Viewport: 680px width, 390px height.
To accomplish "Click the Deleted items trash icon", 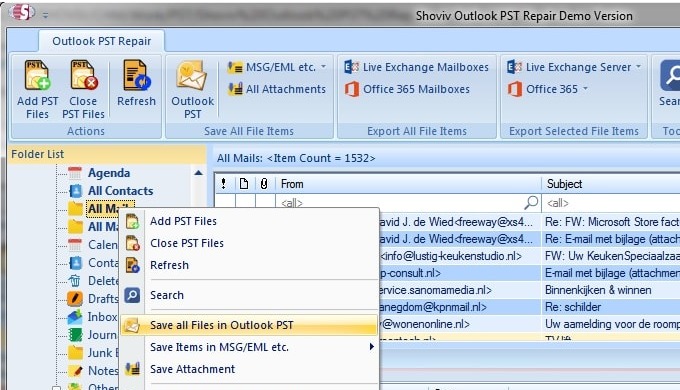I will tap(75, 281).
